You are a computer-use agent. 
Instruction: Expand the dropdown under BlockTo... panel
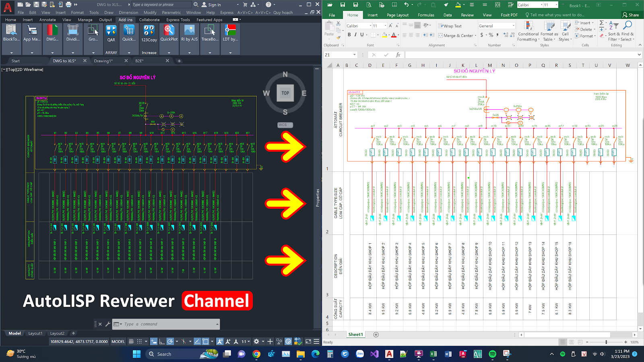point(11,53)
